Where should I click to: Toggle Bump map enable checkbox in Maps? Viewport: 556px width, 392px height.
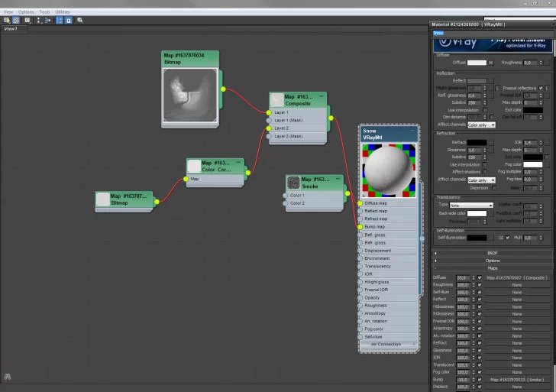coord(480,380)
